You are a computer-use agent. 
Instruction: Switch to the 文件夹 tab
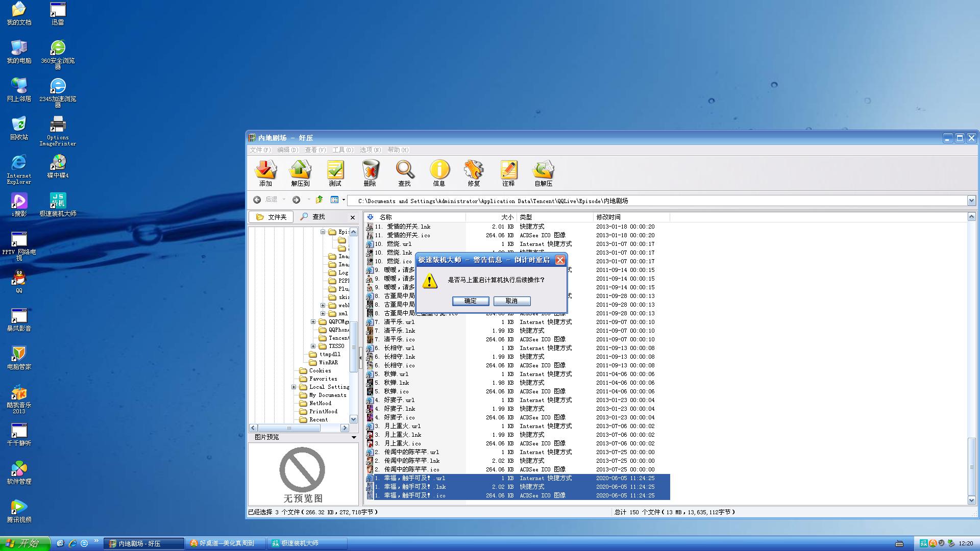click(x=271, y=217)
